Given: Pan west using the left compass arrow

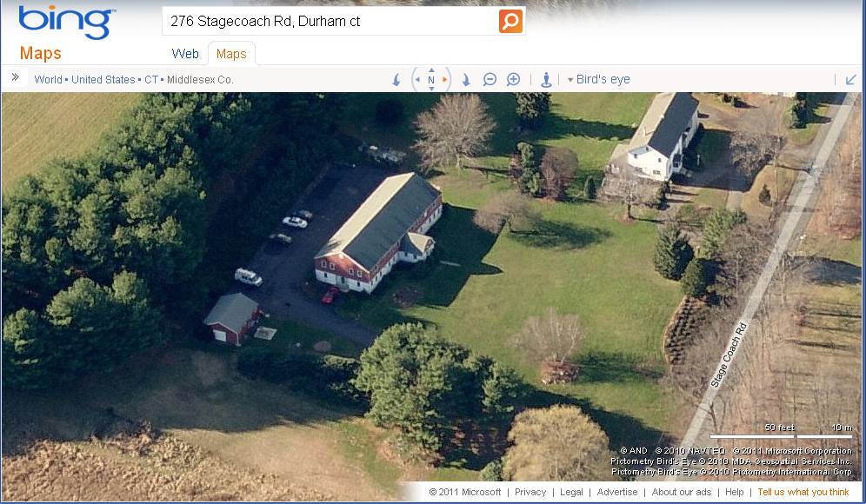Looking at the screenshot, I should [417, 79].
